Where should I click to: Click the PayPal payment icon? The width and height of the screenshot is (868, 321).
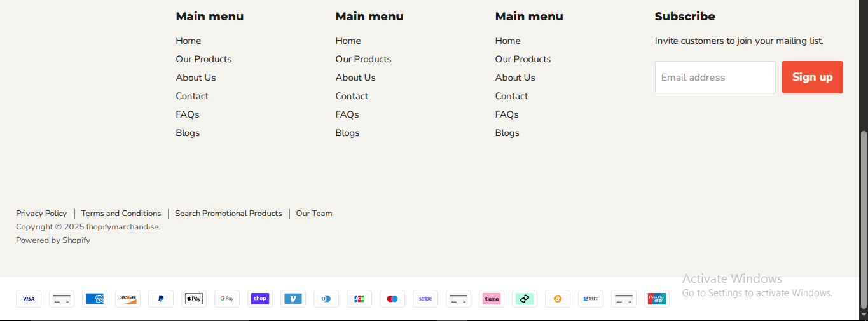coord(161,299)
